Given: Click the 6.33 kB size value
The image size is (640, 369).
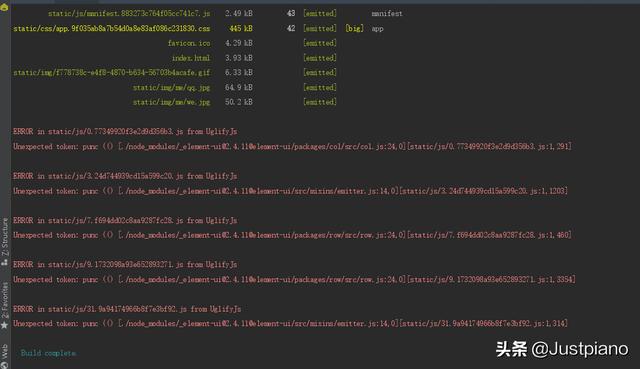Looking at the screenshot, I should point(239,72).
